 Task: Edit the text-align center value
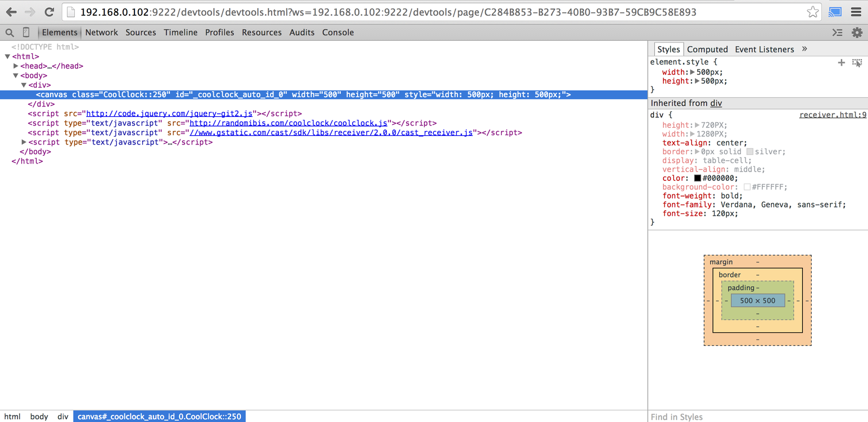pyautogui.click(x=729, y=143)
